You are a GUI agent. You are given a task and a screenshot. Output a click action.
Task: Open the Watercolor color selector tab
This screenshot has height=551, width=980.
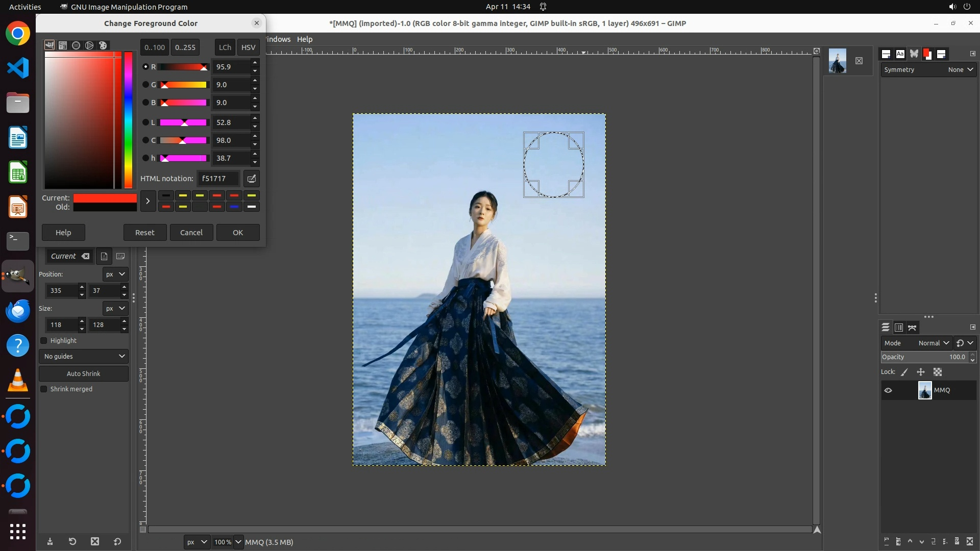coord(76,45)
